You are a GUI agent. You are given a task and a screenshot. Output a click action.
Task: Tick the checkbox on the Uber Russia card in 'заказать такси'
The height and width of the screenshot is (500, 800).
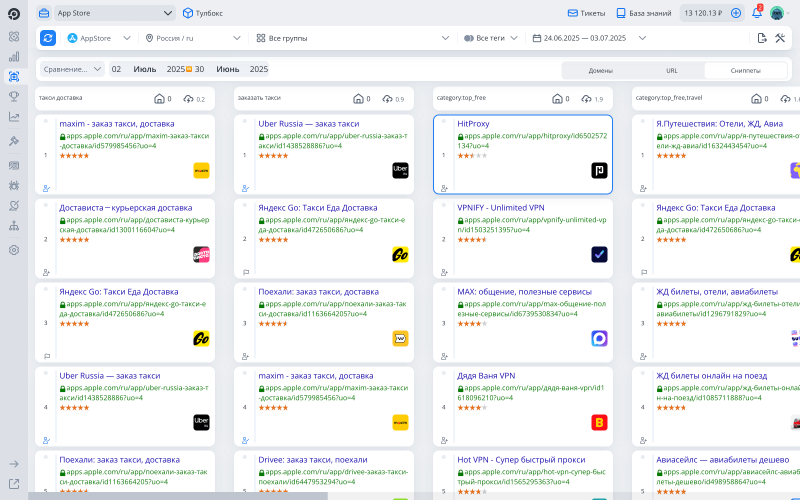click(x=245, y=122)
